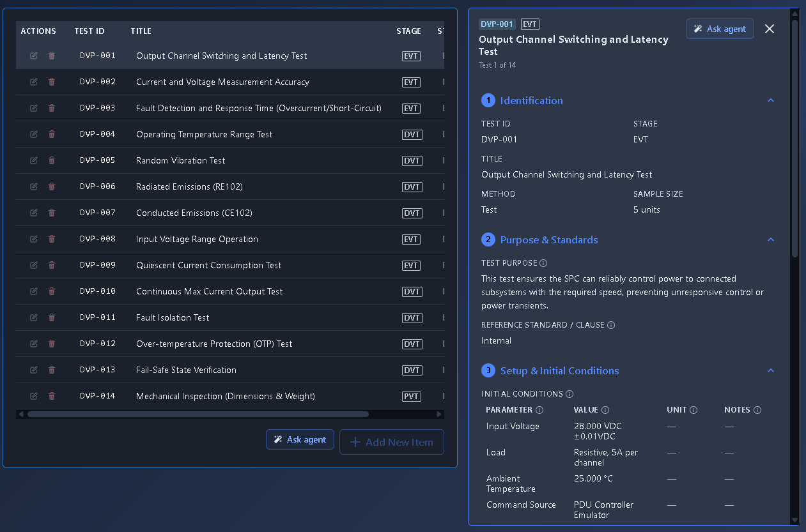The width and height of the screenshot is (806, 532).
Task: Close the DVP-001 detail panel
Action: click(770, 29)
